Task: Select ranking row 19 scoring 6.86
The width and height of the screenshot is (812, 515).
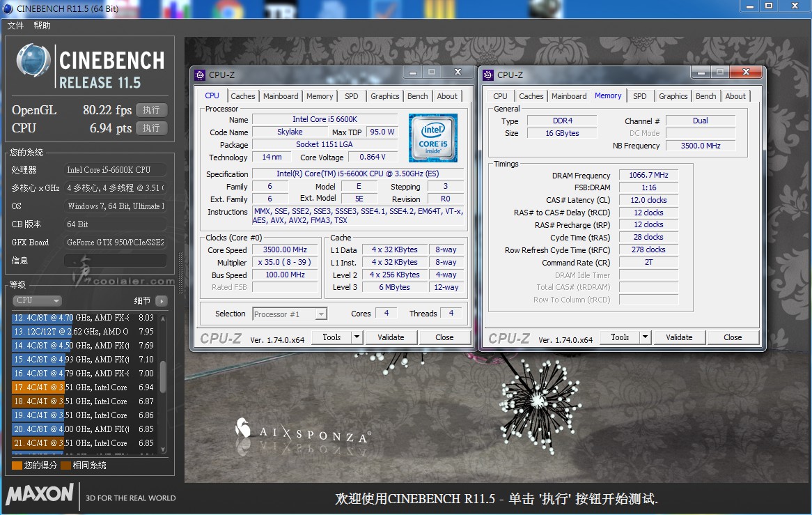Action: pyautogui.click(x=84, y=415)
